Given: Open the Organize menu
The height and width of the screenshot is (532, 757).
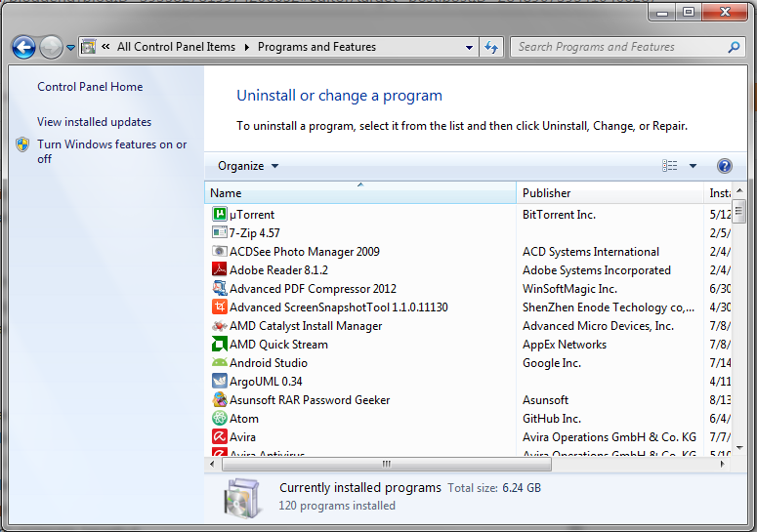Looking at the screenshot, I should coord(248,166).
